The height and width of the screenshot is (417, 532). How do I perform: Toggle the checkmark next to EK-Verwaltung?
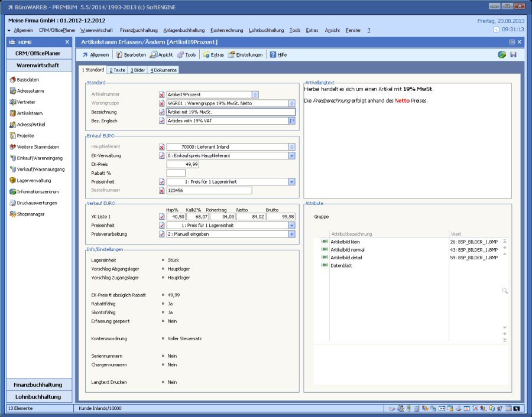pos(161,155)
